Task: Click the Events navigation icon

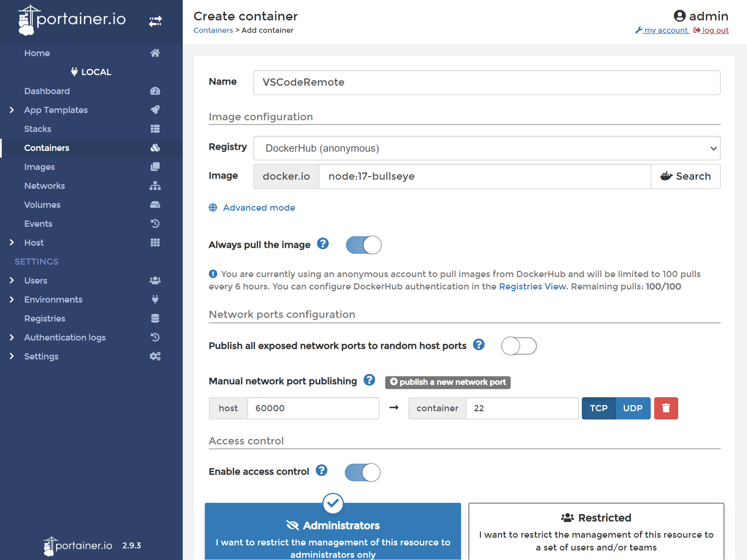Action: [154, 223]
